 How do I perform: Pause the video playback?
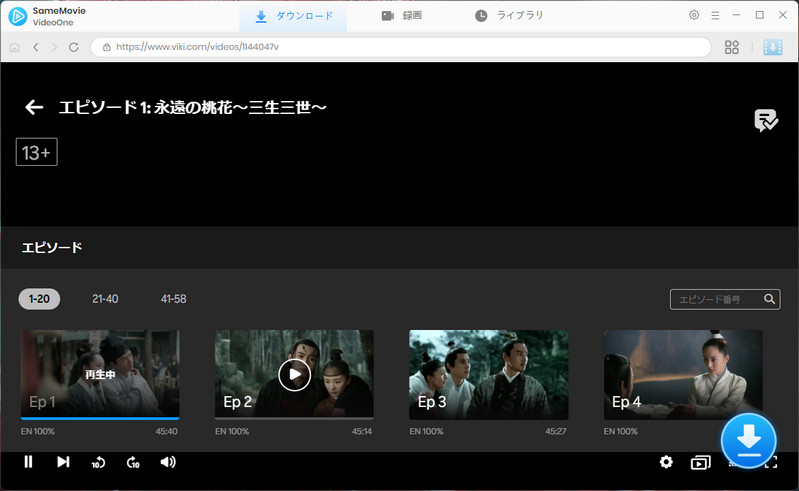click(29, 461)
